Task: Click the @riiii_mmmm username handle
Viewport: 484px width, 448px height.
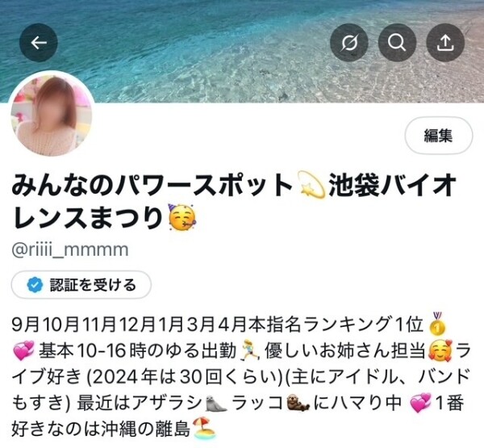Action: tap(70, 249)
